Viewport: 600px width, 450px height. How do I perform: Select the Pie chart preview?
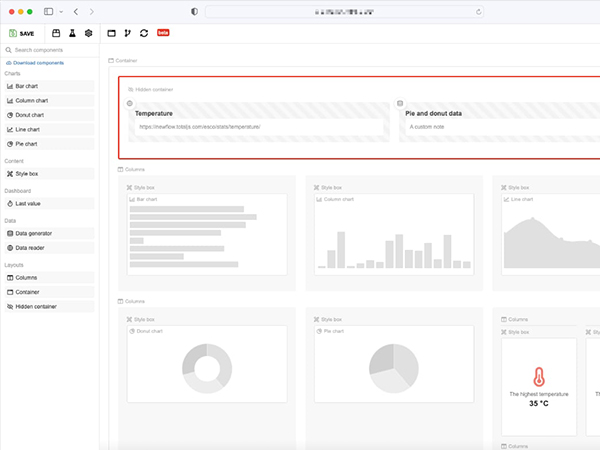tap(394, 364)
